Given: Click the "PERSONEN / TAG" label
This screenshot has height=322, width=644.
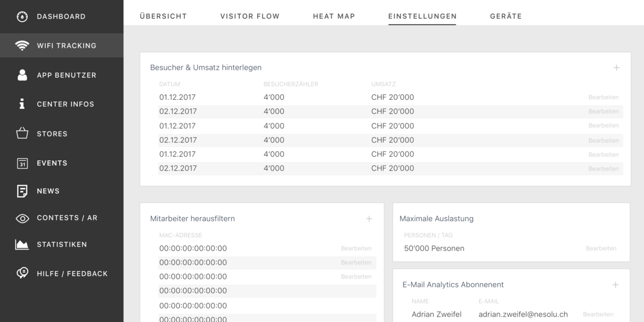Looking at the screenshot, I should 428,235.
